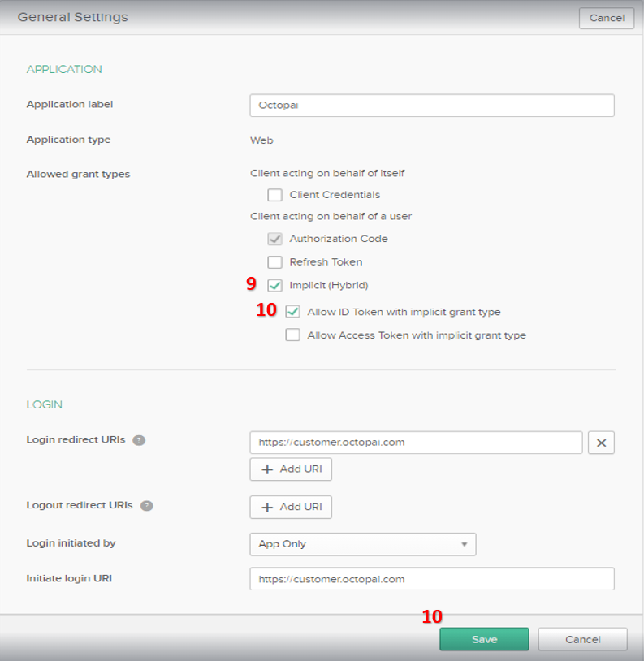Add a new login redirect URI
The image size is (644, 661).
tap(291, 469)
